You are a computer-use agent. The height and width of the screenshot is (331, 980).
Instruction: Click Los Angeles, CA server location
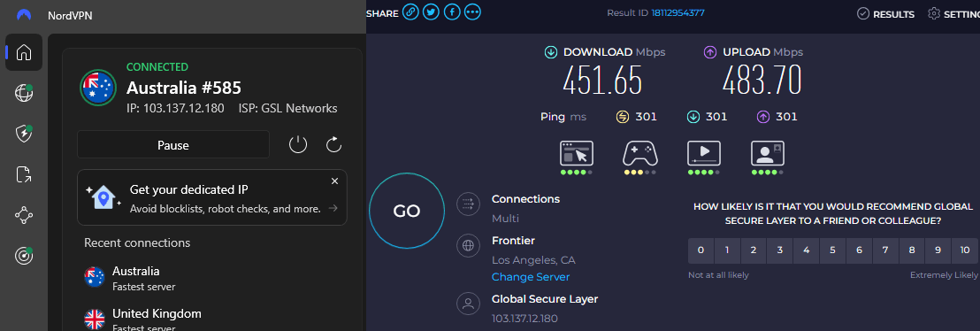(x=533, y=259)
